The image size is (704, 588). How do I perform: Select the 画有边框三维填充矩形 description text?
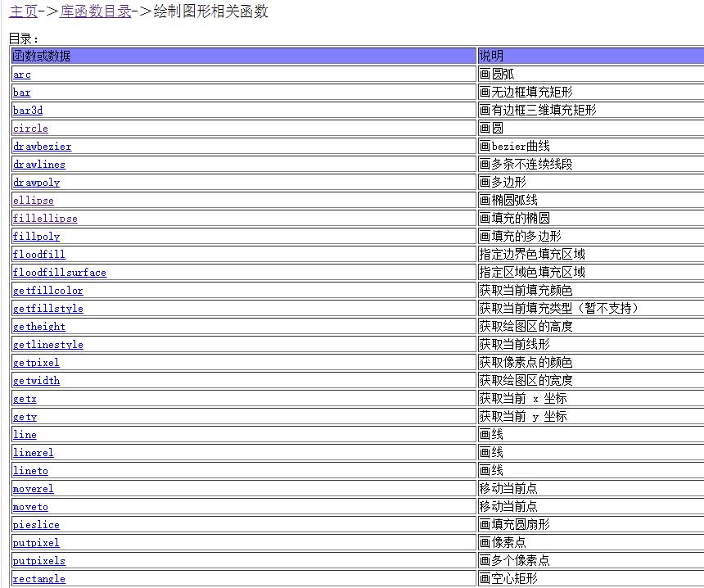[x=538, y=110]
